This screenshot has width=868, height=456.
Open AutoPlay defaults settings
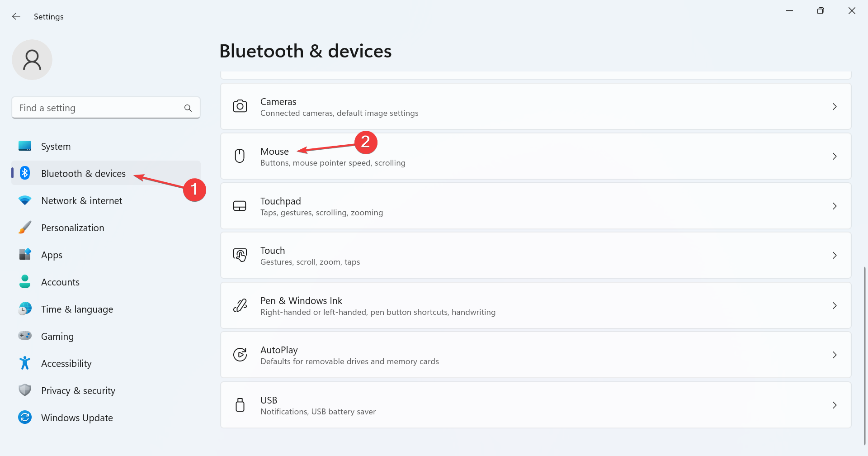pyautogui.click(x=349, y=355)
